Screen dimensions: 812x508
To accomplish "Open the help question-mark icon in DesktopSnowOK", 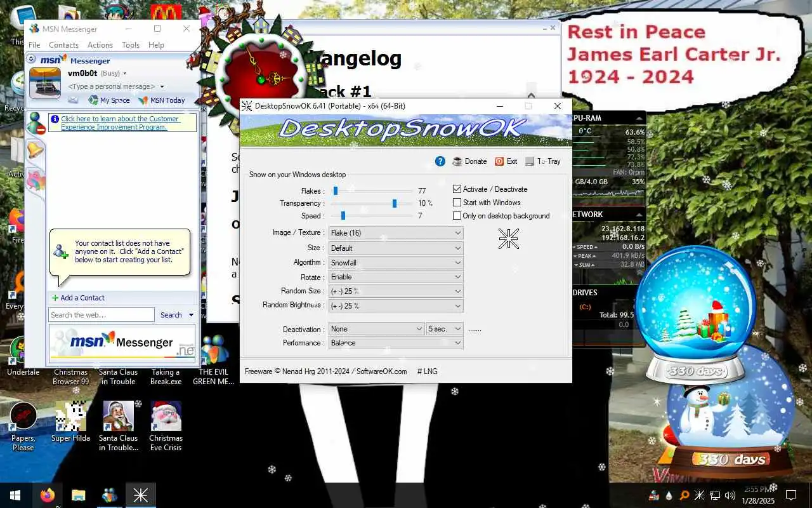I will pos(440,161).
